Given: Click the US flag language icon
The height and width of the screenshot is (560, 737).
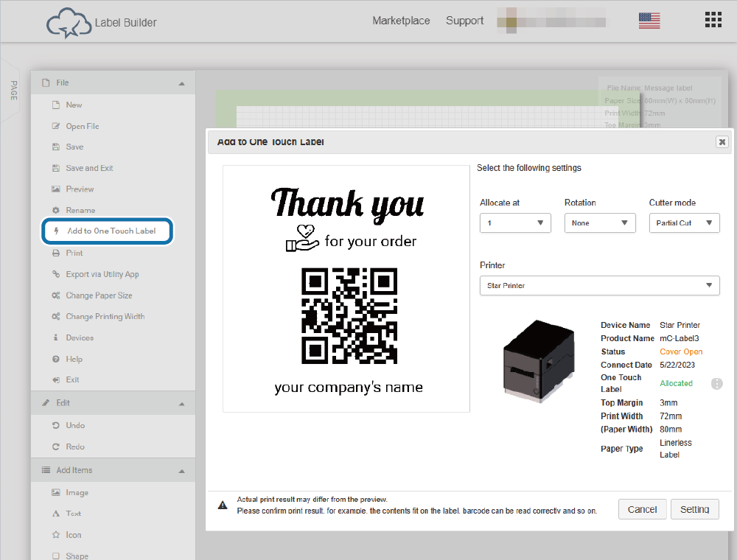Looking at the screenshot, I should 649,21.
